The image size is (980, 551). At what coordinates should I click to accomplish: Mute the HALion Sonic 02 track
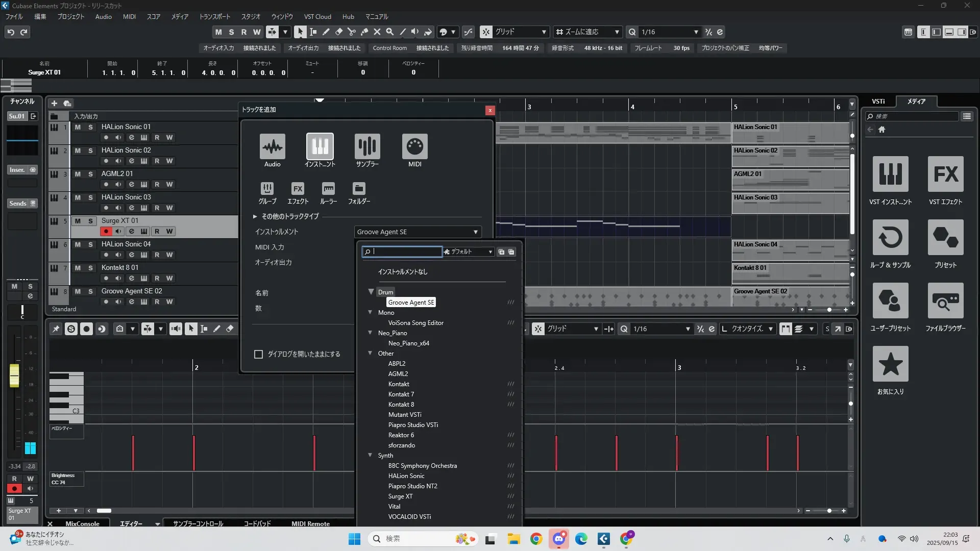click(x=78, y=151)
